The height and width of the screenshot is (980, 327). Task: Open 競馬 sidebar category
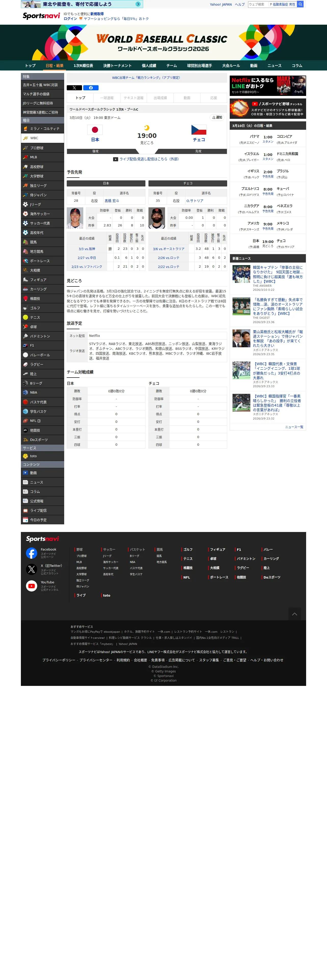42,242
